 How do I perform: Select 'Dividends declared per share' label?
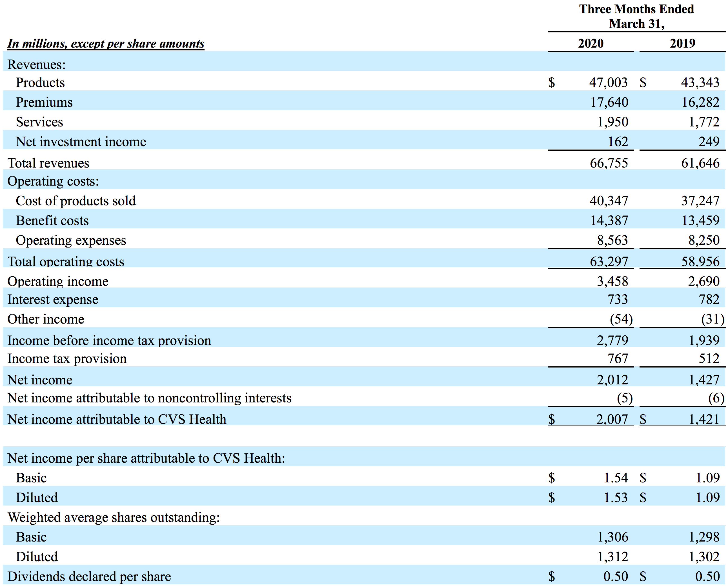[x=89, y=576]
